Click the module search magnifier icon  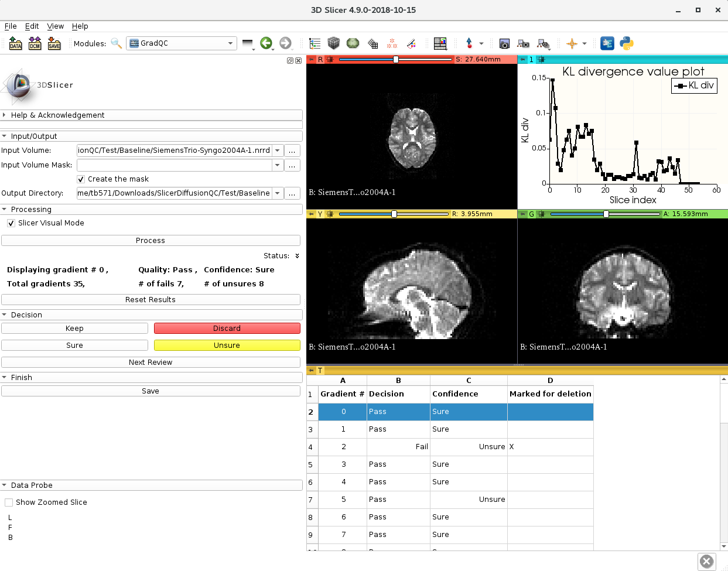click(116, 43)
